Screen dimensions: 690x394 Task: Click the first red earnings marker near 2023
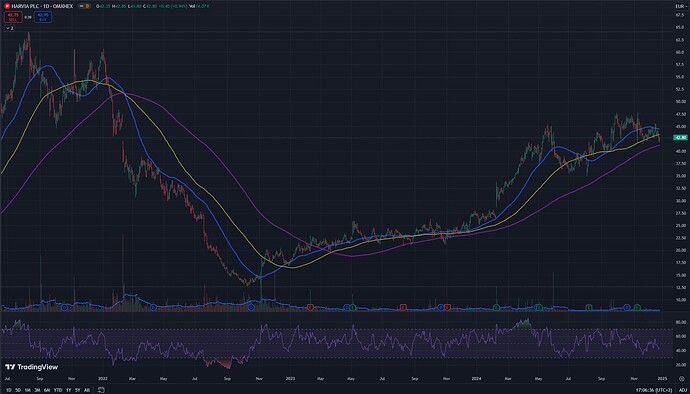click(x=310, y=307)
